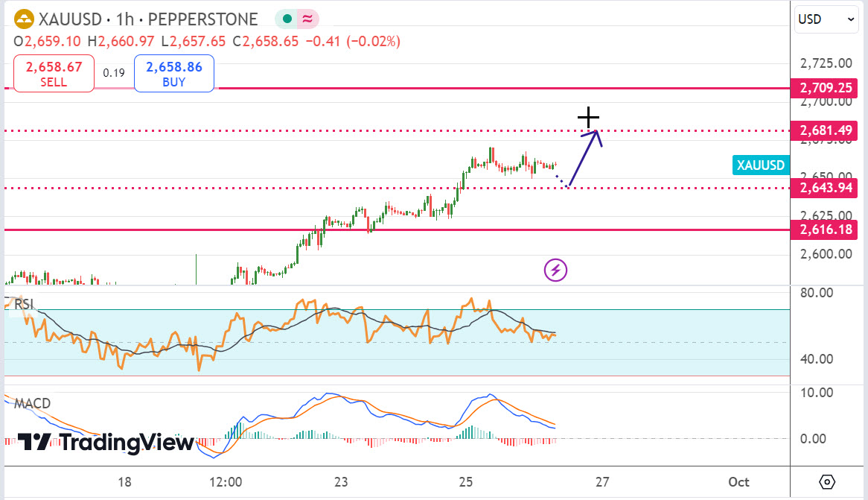Click the 2,709.25 price level label
Screen dimensions: 868x500
click(826, 88)
